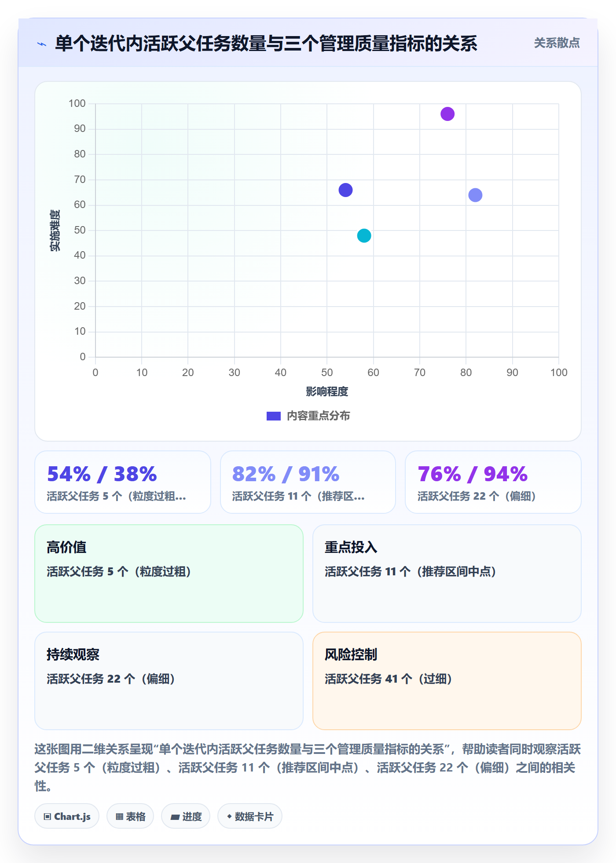This screenshot has width=616, height=863.
Task: Click text 活跃父任务 5 个（粒度过粗） in 高价值
Action: pyautogui.click(x=119, y=571)
